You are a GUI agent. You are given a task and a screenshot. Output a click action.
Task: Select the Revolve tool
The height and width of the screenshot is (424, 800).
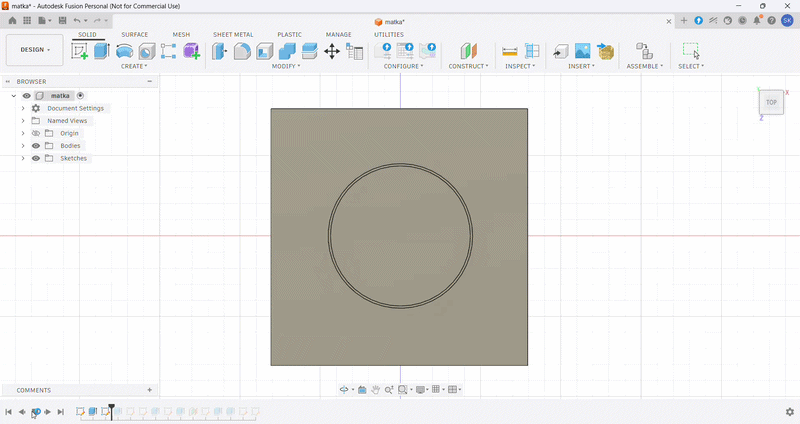pos(124,51)
